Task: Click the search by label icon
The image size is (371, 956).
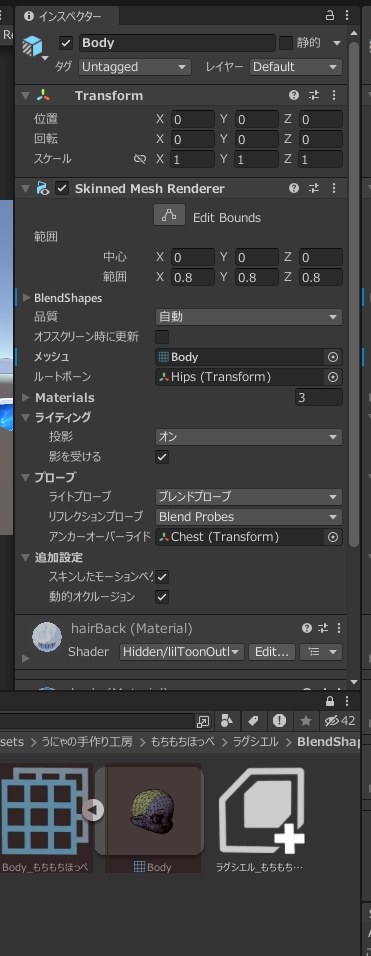Action: click(x=253, y=721)
